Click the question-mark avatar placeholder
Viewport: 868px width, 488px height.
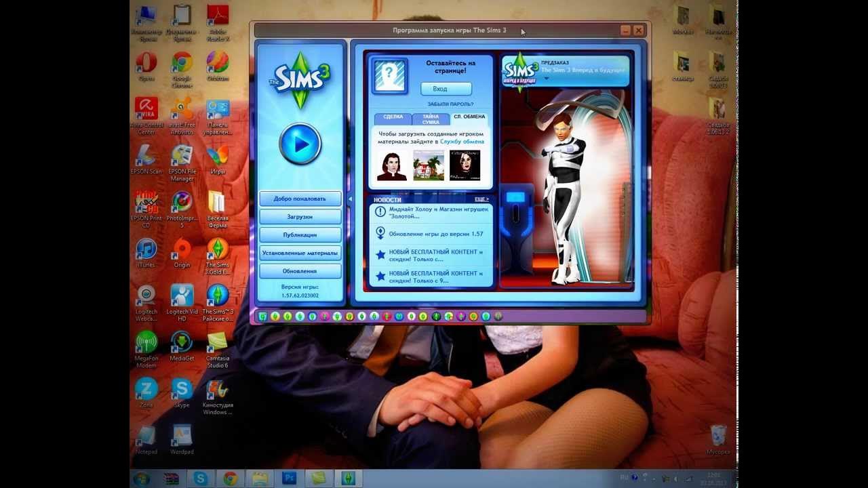[x=390, y=76]
